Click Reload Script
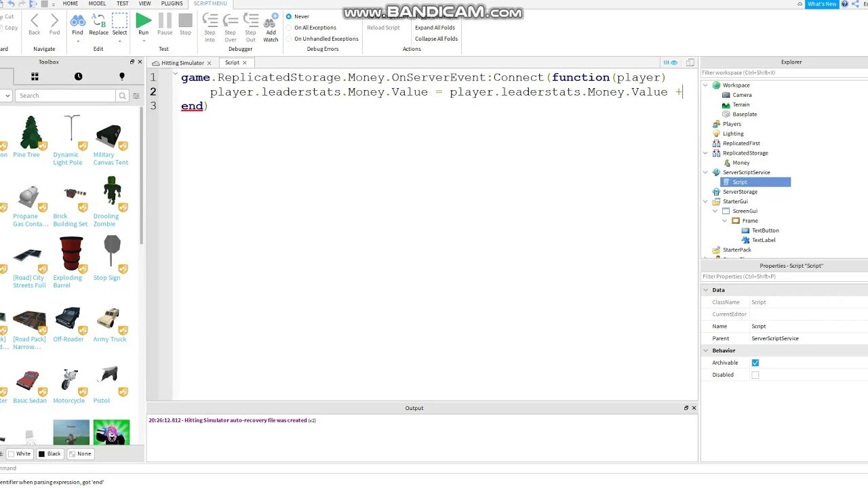This screenshot has height=488, width=868. pyautogui.click(x=383, y=28)
